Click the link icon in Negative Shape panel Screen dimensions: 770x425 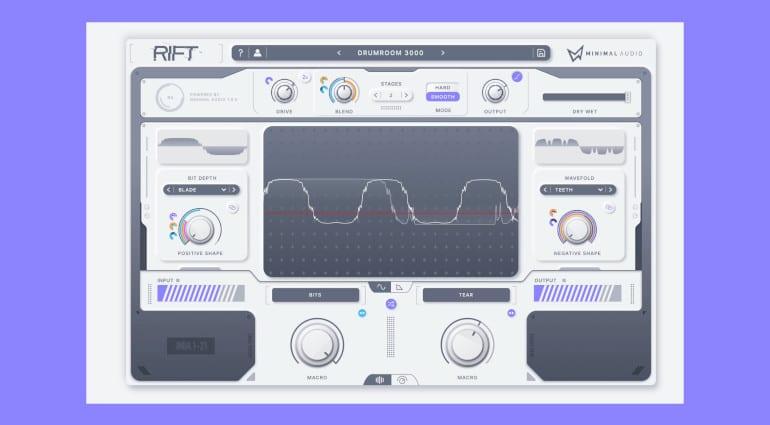point(609,208)
